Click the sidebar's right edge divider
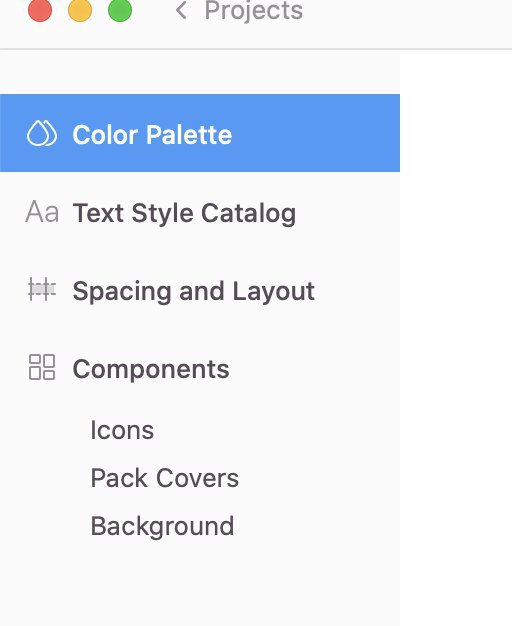This screenshot has height=626, width=512. (400, 338)
